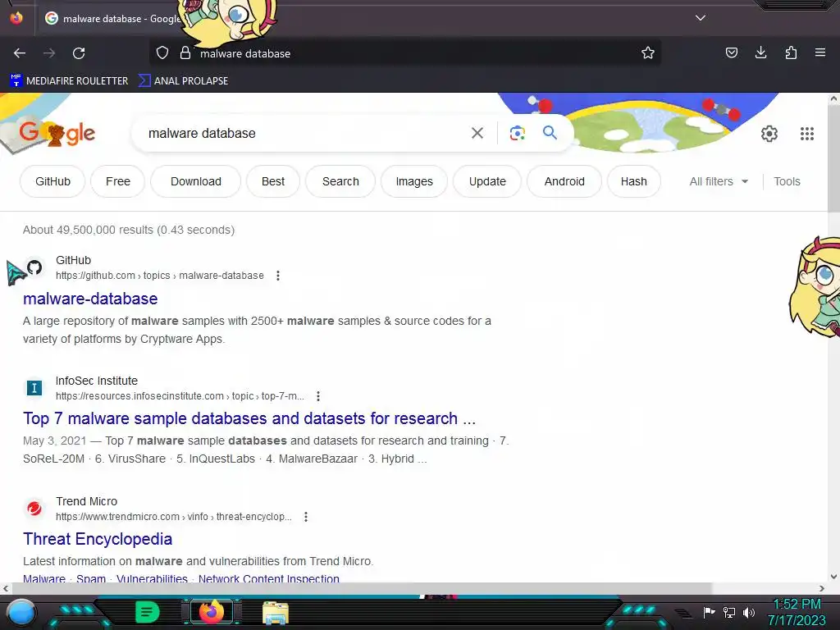The image size is (840, 630).
Task: Click the Trend Micro favicon
Action: click(34, 509)
